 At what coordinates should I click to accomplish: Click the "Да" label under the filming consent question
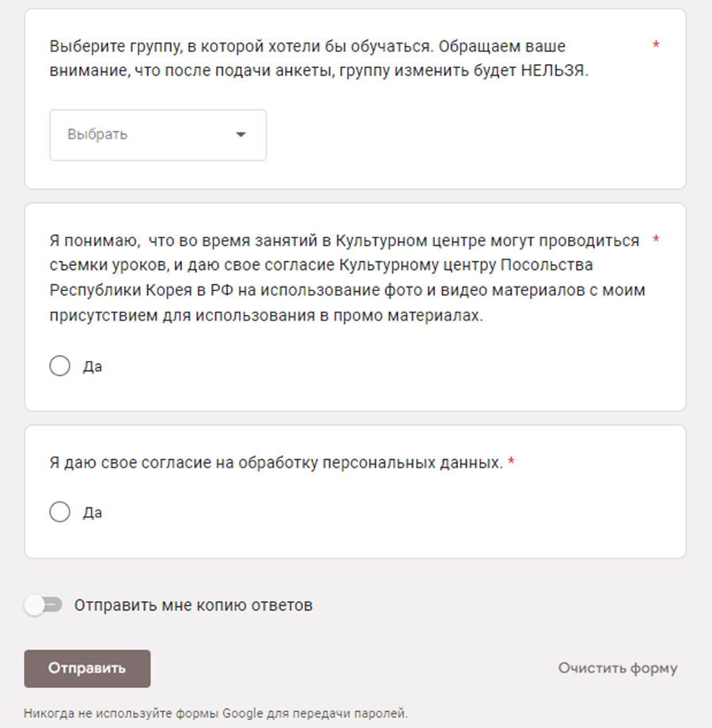pos(93,367)
